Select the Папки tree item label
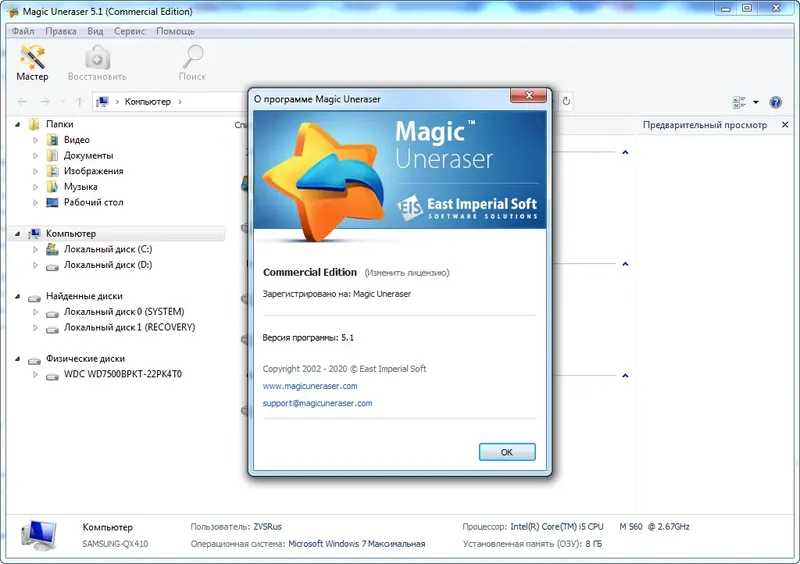The image size is (800, 564). pyautogui.click(x=60, y=124)
